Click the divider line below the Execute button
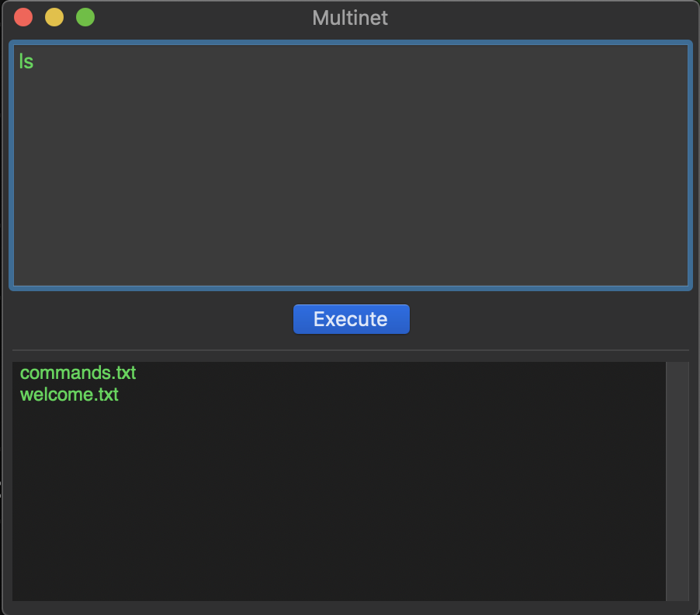This screenshot has height=615, width=700. 351,350
